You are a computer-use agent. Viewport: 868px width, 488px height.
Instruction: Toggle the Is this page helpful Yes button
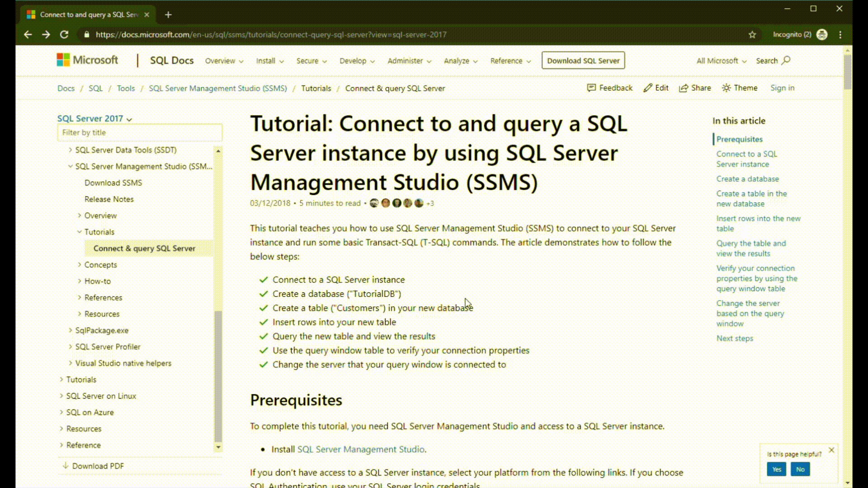tap(777, 469)
